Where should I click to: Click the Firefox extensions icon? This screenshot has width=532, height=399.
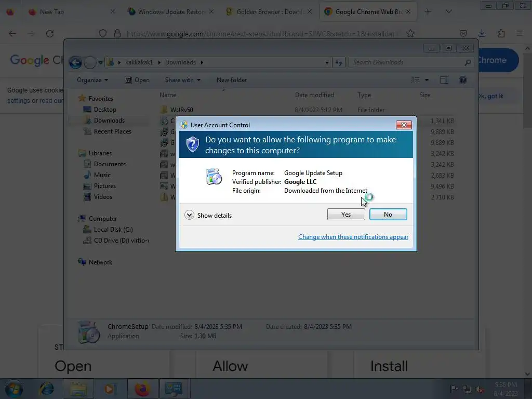point(501,33)
